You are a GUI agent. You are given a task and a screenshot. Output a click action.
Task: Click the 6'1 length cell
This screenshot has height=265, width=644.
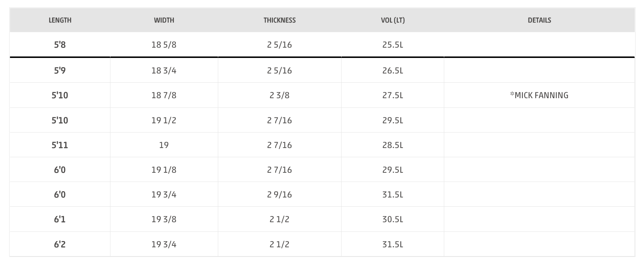click(x=60, y=219)
